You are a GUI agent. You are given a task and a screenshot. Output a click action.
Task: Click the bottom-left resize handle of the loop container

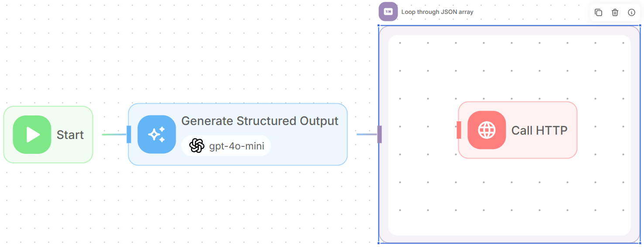click(379, 243)
